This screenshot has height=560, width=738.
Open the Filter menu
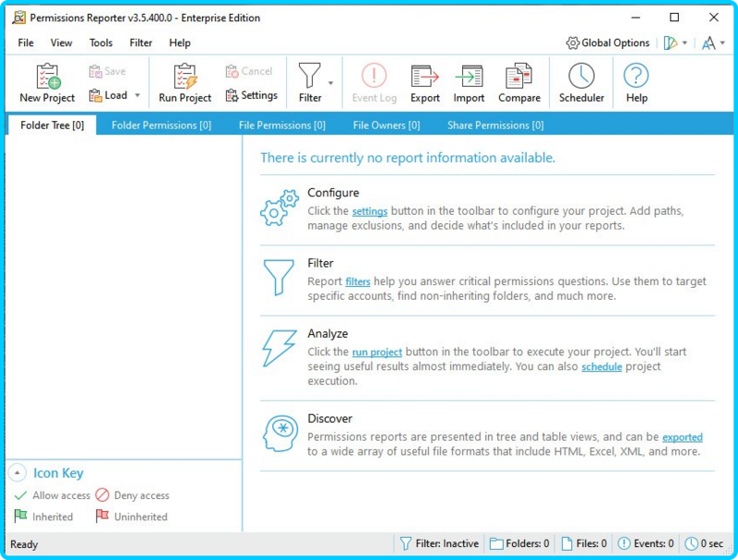(x=141, y=42)
